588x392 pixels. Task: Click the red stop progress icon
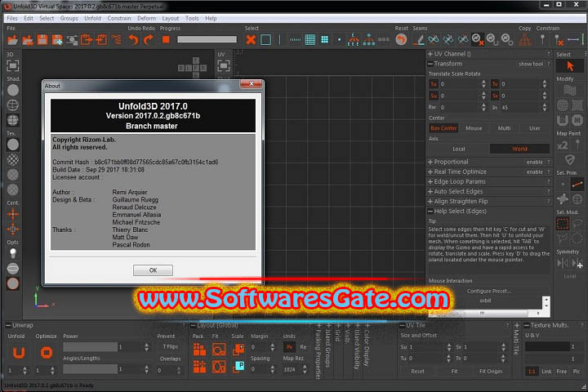(166, 39)
